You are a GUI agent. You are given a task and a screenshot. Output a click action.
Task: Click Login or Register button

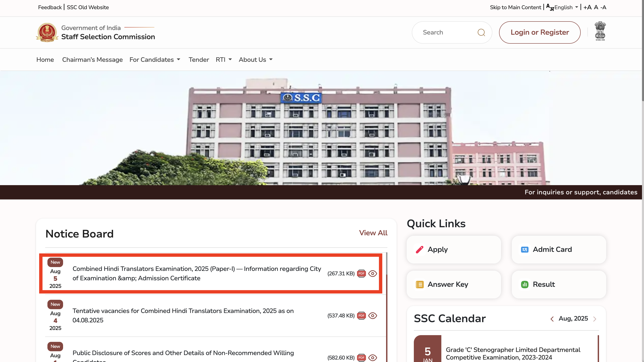click(x=540, y=32)
